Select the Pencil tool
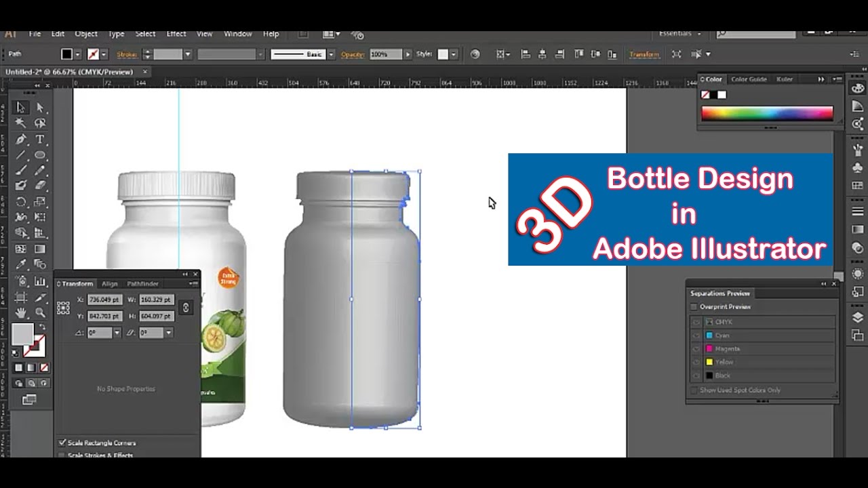The image size is (868, 488). click(x=40, y=170)
